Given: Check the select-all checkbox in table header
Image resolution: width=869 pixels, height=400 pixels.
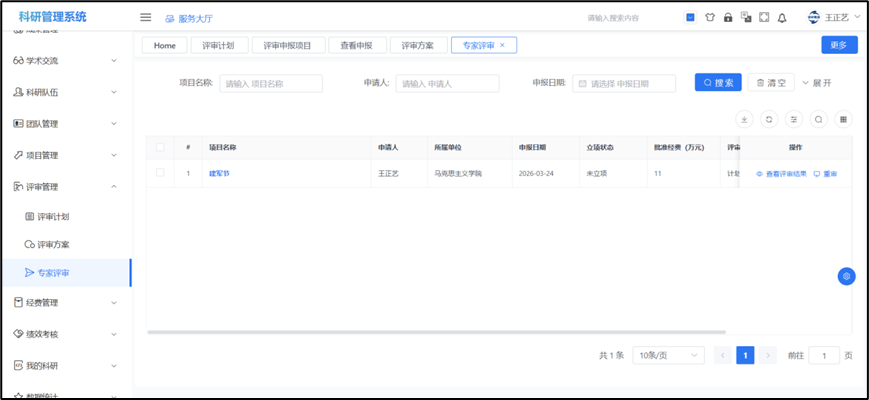Looking at the screenshot, I should 160,147.
